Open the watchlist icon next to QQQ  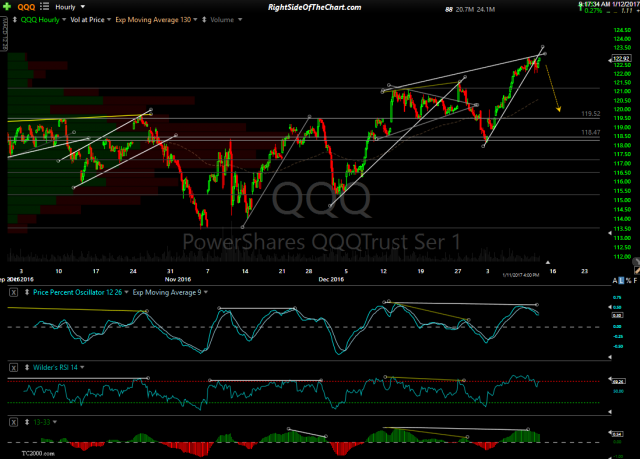click(44, 7)
